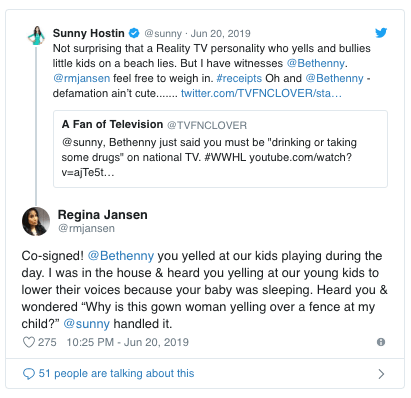Click the Jun 20, 2019 date in header

[x=220, y=34]
